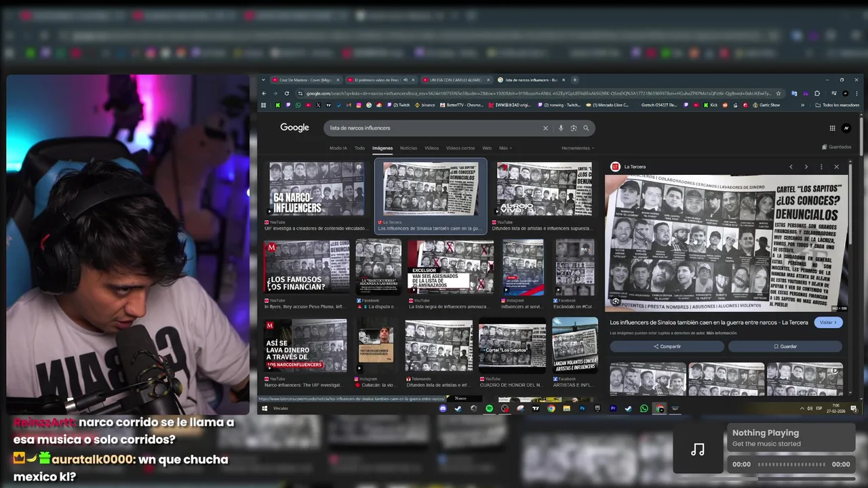Viewport: 868px width, 488px height.
Task: Click the ESP language indicator in taskbar
Action: [x=819, y=408]
